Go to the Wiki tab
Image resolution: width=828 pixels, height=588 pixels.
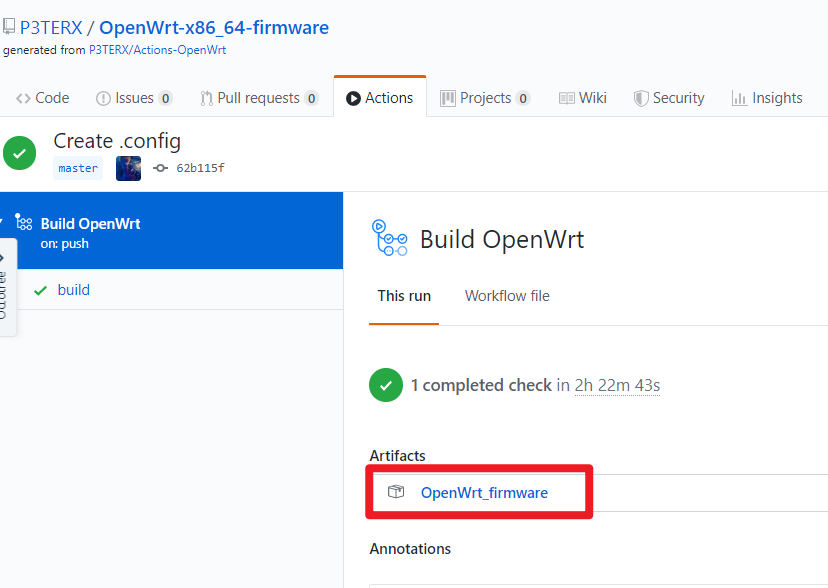point(583,98)
